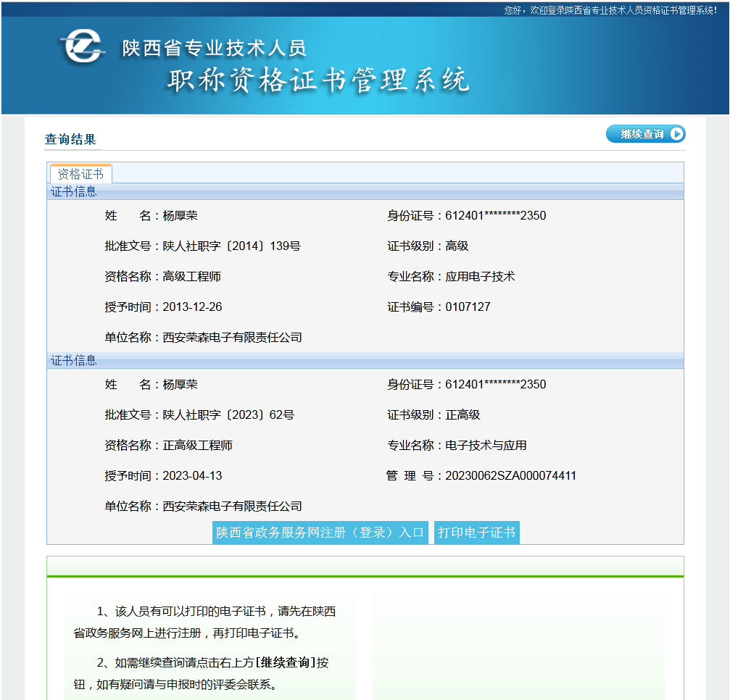
Task: Click specialty 电子技术与应用
Action: pyautogui.click(x=486, y=446)
